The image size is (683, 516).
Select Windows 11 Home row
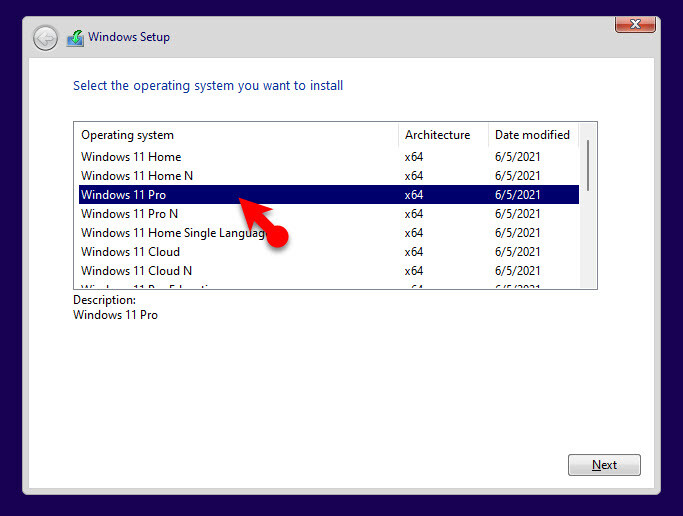(x=329, y=157)
